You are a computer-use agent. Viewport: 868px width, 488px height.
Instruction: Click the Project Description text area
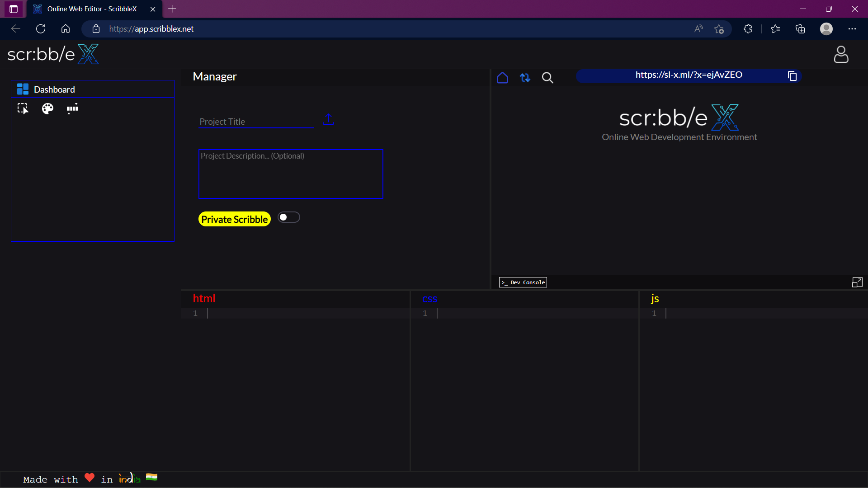(290, 174)
